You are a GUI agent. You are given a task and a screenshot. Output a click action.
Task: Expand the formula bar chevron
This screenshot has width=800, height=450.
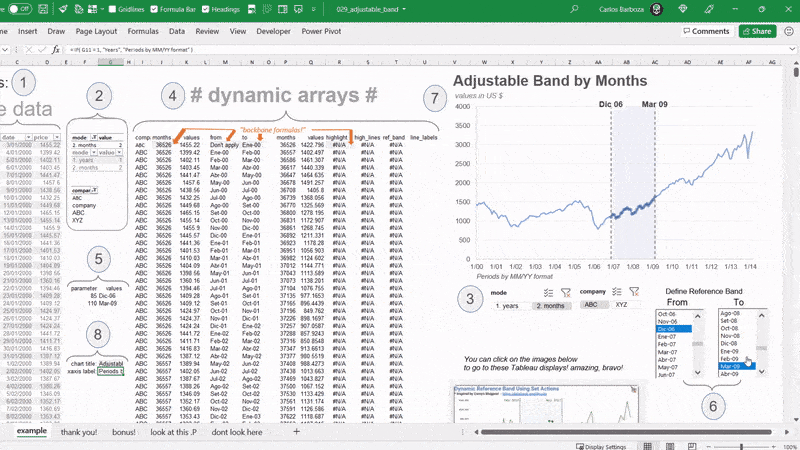[792, 49]
